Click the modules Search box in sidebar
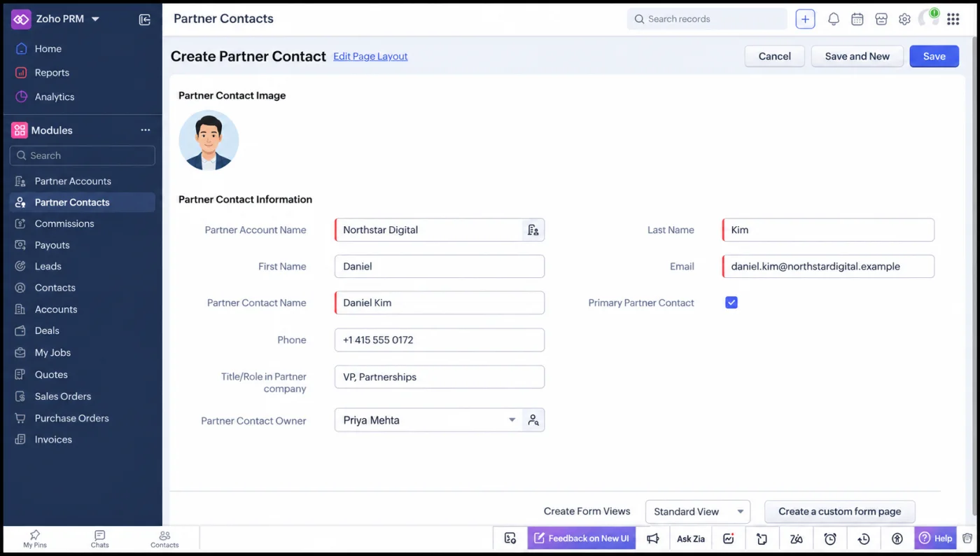The width and height of the screenshot is (980, 556). tap(83, 155)
